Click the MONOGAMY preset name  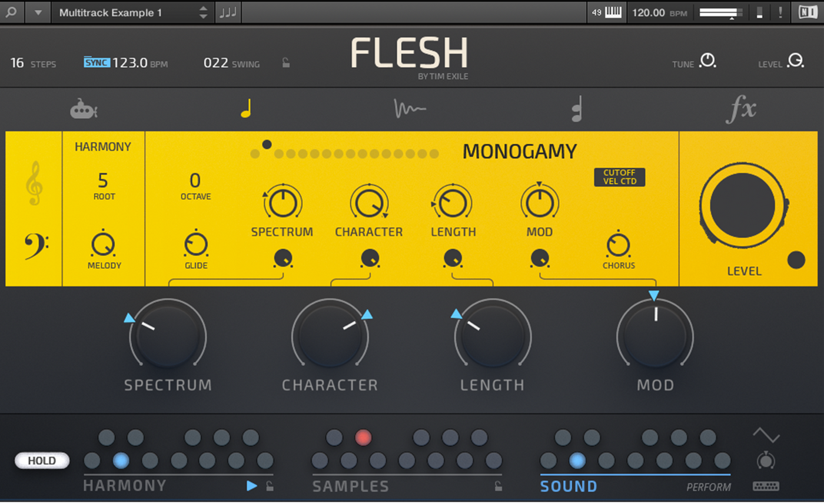(519, 152)
